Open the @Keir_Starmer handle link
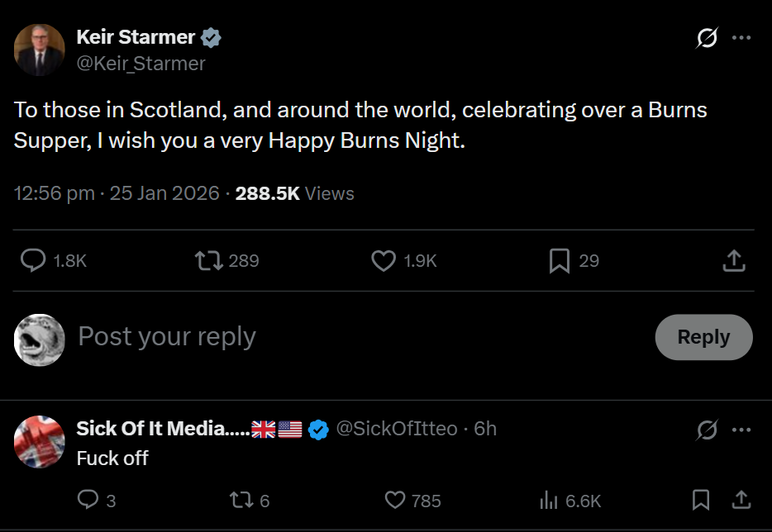The width and height of the screenshot is (772, 532). [x=141, y=64]
